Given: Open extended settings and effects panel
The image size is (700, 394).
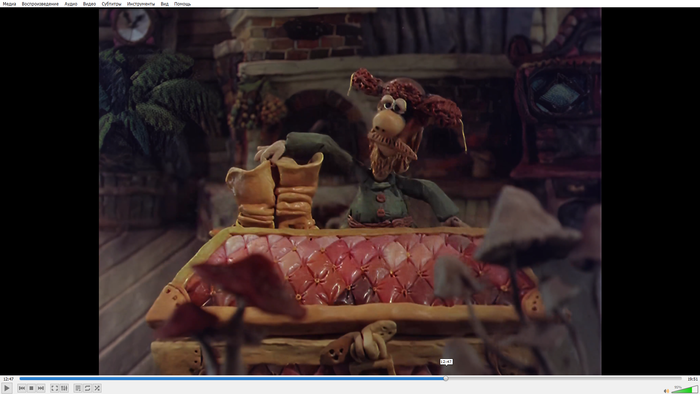Looking at the screenshot, I should [x=64, y=388].
